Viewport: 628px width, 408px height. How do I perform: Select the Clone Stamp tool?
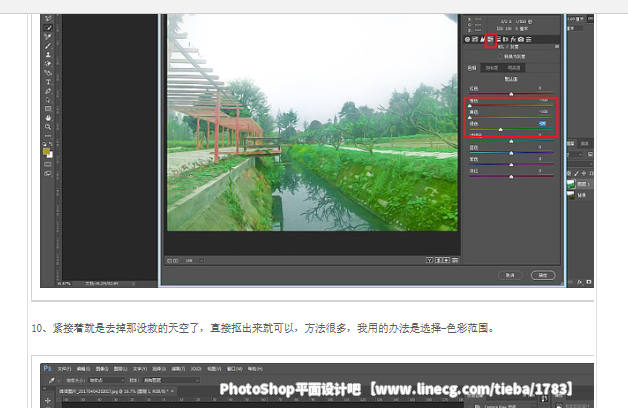(x=48, y=54)
